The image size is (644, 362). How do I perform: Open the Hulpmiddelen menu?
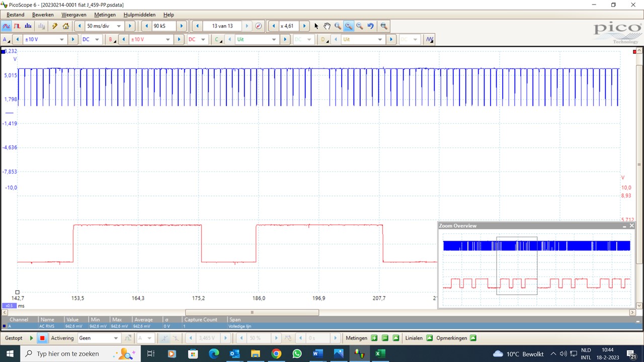pyautogui.click(x=139, y=15)
